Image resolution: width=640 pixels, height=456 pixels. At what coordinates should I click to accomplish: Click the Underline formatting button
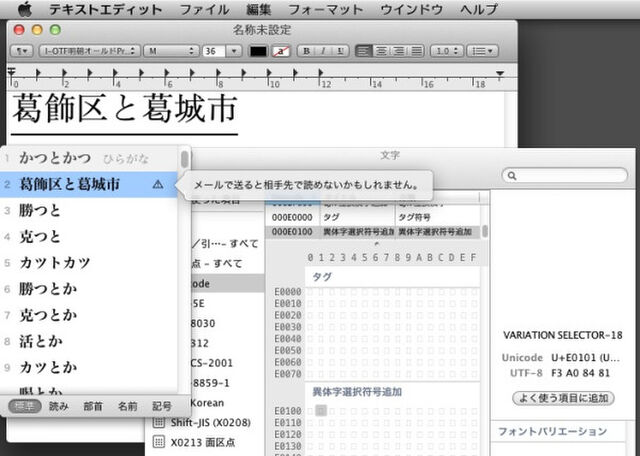tap(338, 50)
